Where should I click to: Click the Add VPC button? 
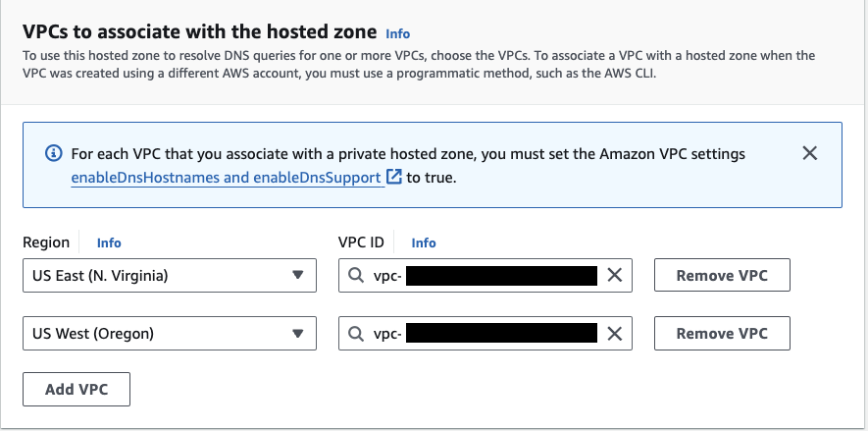pos(77,389)
